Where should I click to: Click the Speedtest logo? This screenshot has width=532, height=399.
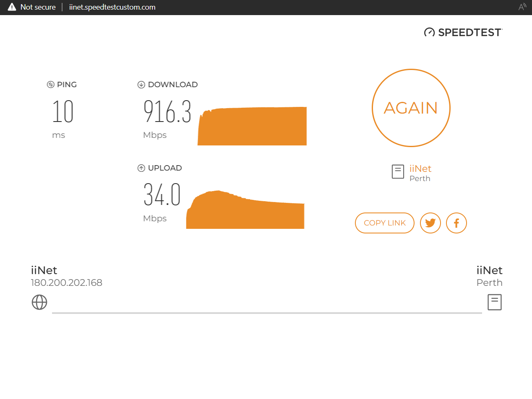coord(463,32)
